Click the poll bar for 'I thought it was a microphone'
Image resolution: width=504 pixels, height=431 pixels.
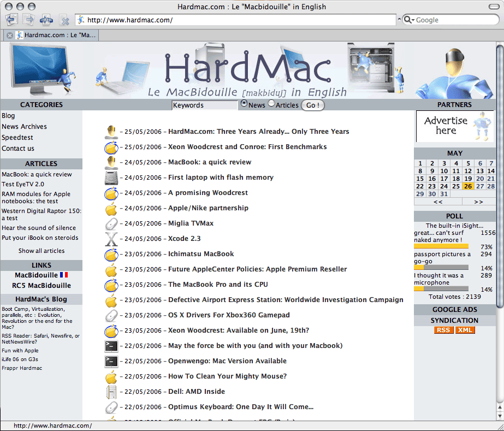(441, 289)
